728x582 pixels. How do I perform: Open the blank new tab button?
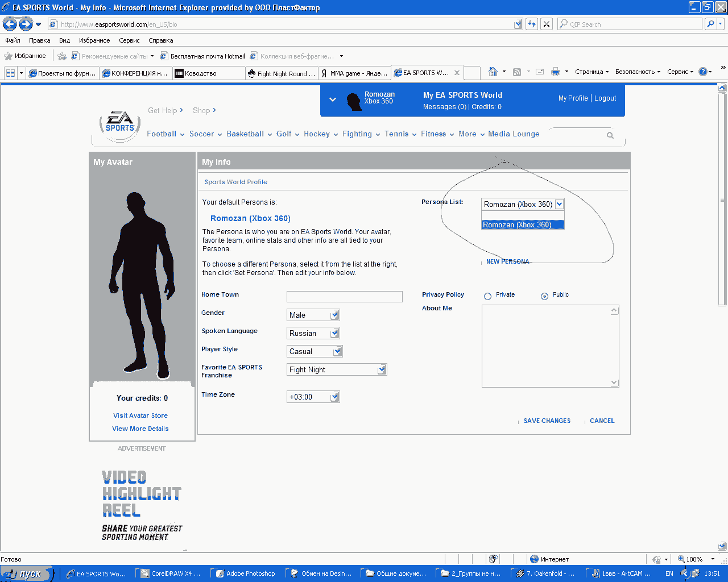tap(471, 73)
